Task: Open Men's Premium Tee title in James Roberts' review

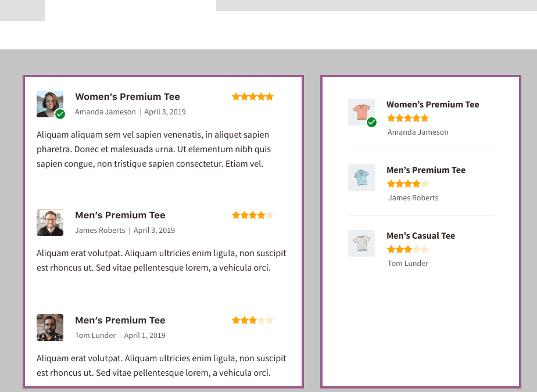Action: [120, 215]
